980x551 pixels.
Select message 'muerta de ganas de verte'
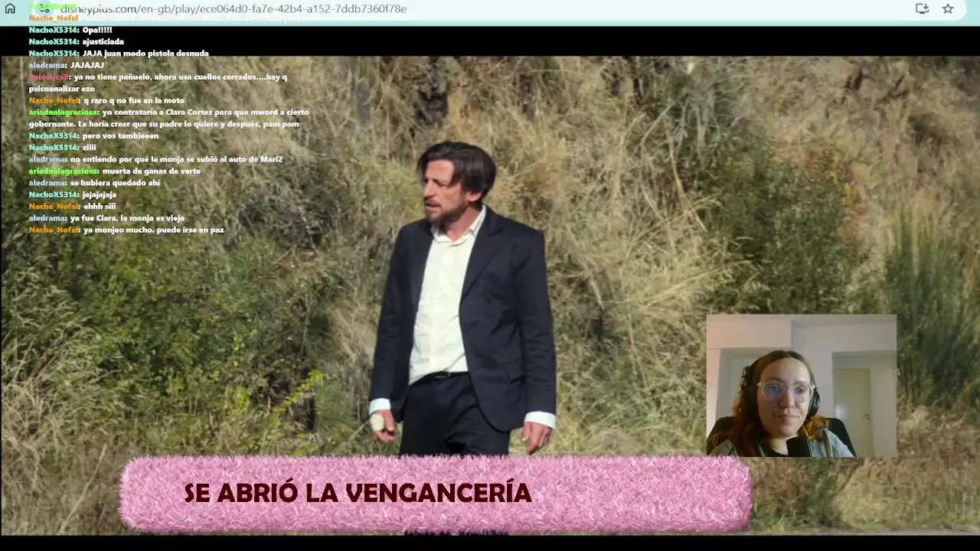coord(152,171)
